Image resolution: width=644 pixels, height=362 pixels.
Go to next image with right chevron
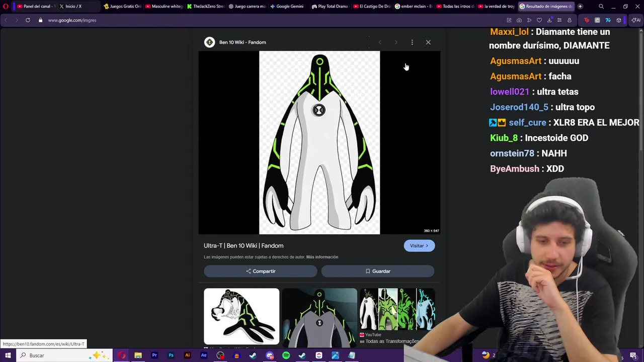point(396,42)
